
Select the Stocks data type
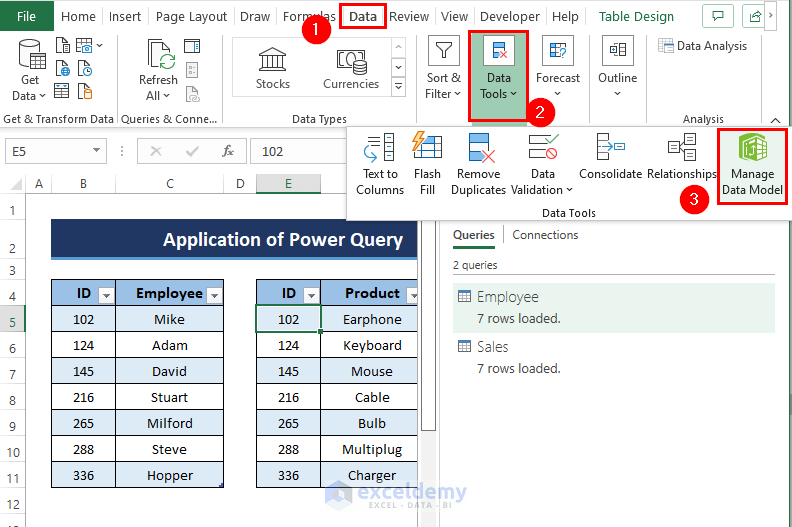272,69
